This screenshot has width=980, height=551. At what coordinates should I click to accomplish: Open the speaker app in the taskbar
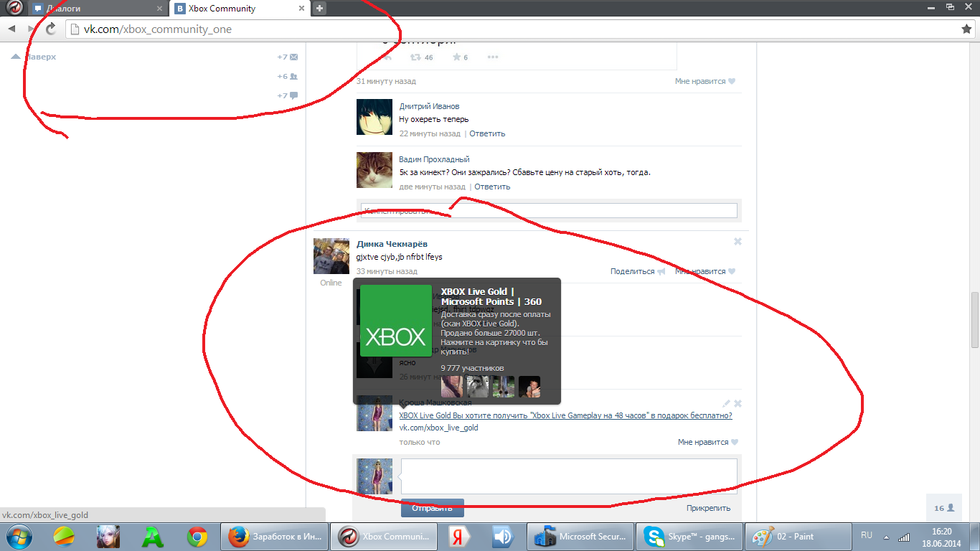[x=503, y=536]
